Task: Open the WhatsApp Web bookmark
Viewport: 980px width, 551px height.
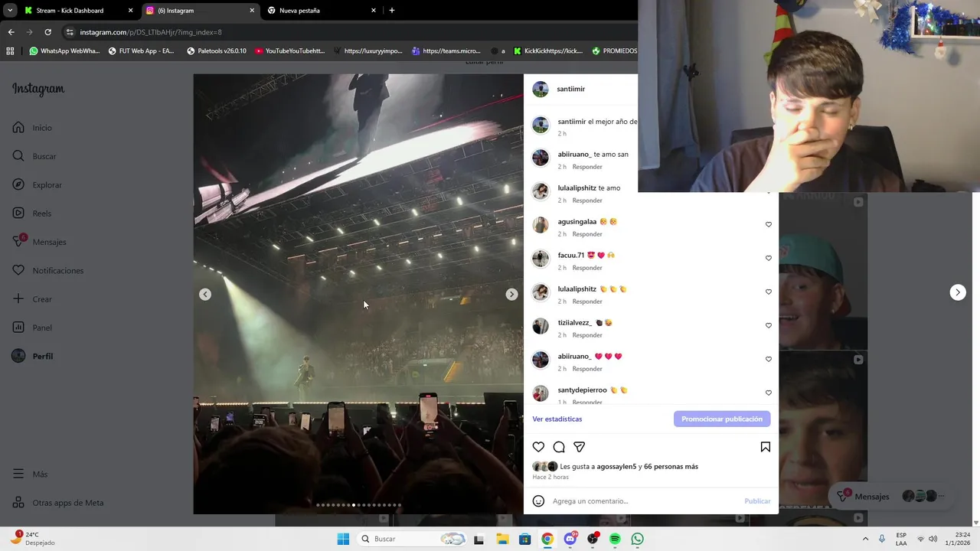Action: [64, 51]
